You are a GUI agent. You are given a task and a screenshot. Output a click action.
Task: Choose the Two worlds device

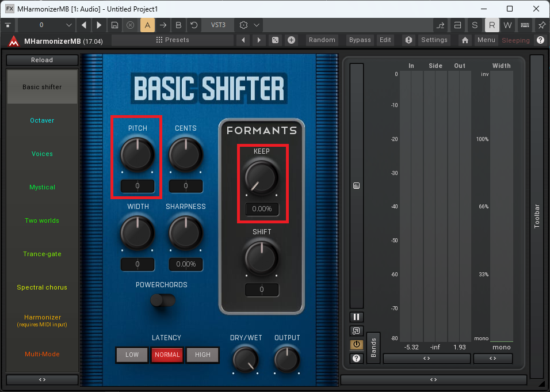pos(42,220)
